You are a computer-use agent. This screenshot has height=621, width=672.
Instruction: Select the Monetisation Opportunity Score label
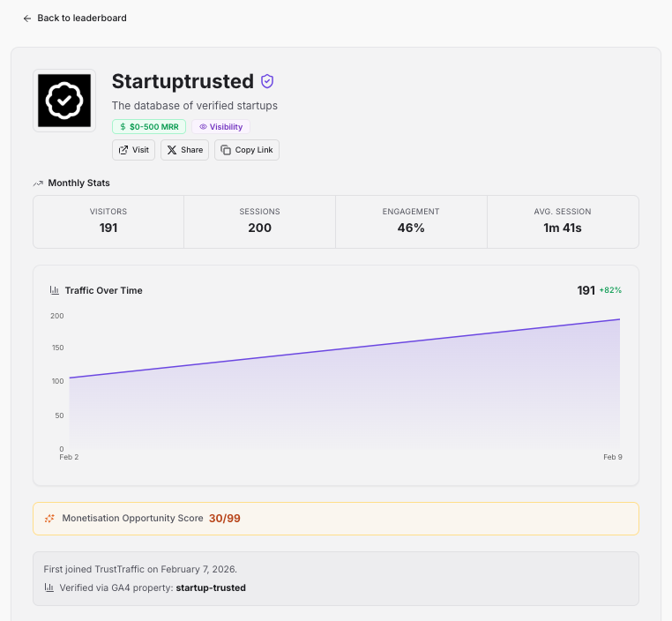pos(132,518)
